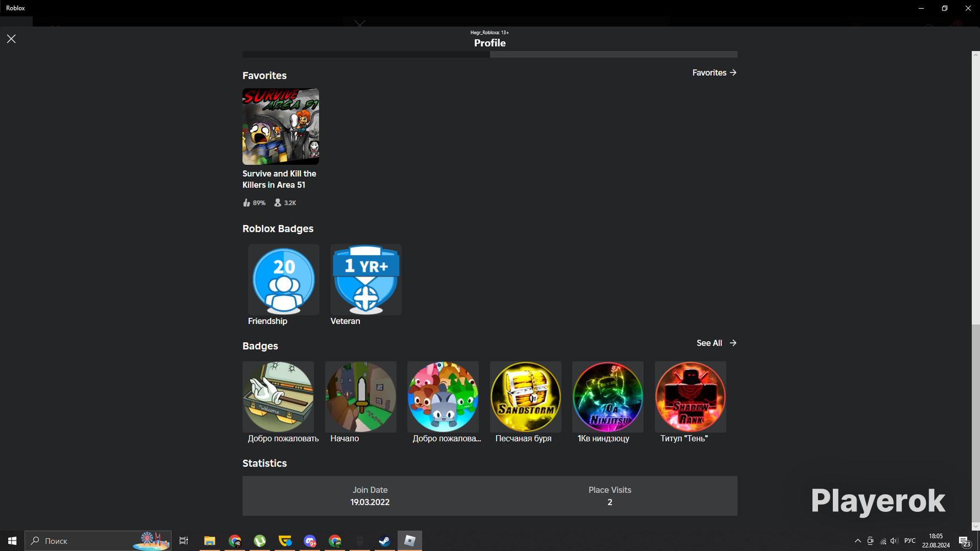980x551 pixels.
Task: Open the Shadow Rank 'Титул "Тень"' badge
Action: (x=691, y=397)
